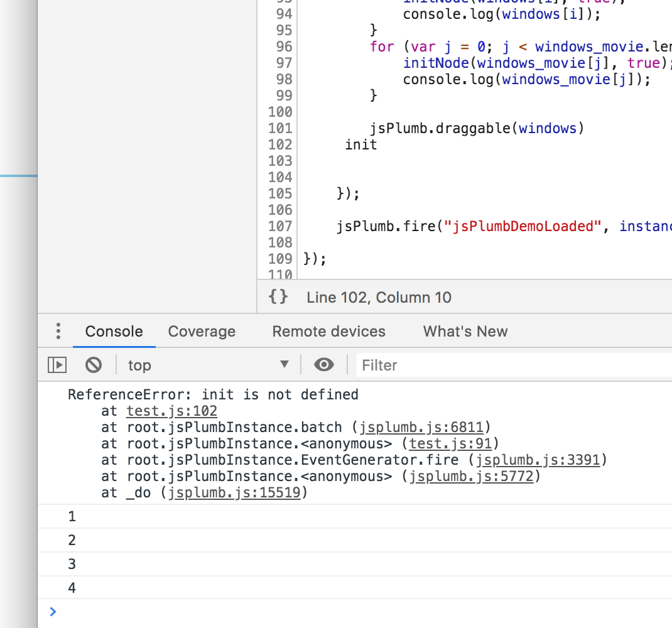
Task: Pretty-print the source using the {} icon
Action: point(278,296)
